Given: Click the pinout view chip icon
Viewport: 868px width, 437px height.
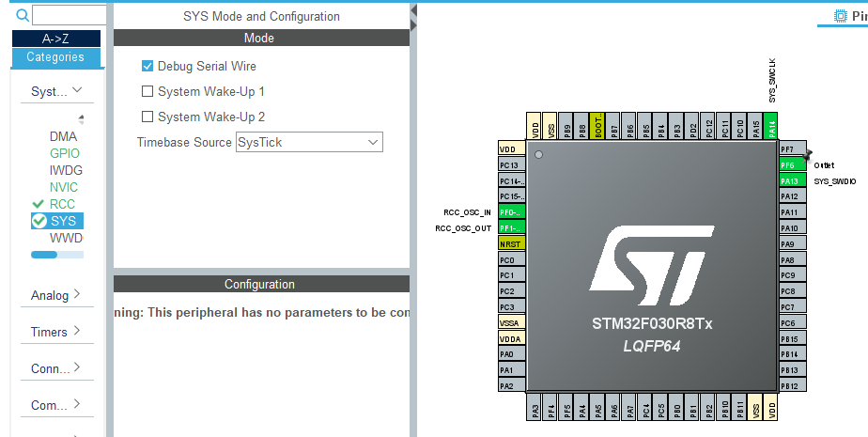Looking at the screenshot, I should 841,16.
